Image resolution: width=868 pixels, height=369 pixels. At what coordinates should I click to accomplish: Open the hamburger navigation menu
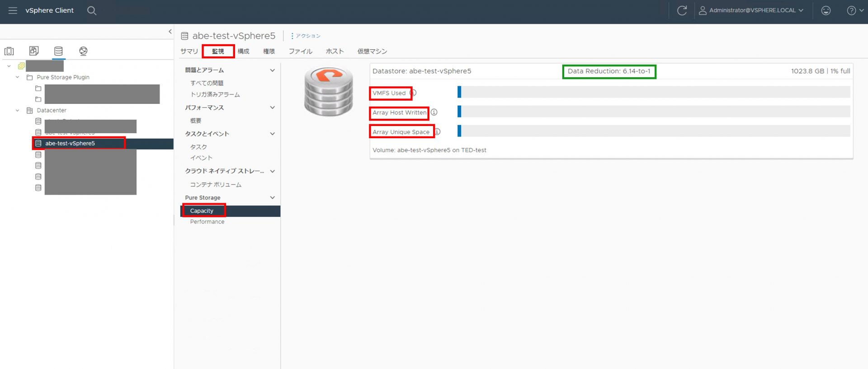coord(13,10)
